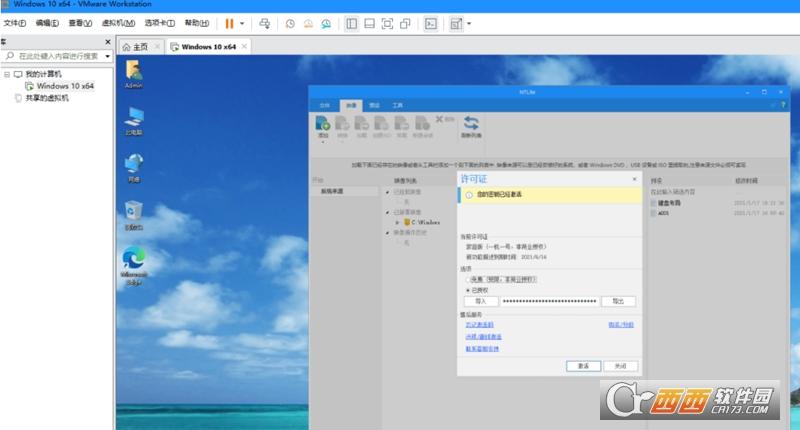Viewport: 800px width, 430px height.
Task: Select Windows 10 x64 in library tree
Action: click(65, 86)
